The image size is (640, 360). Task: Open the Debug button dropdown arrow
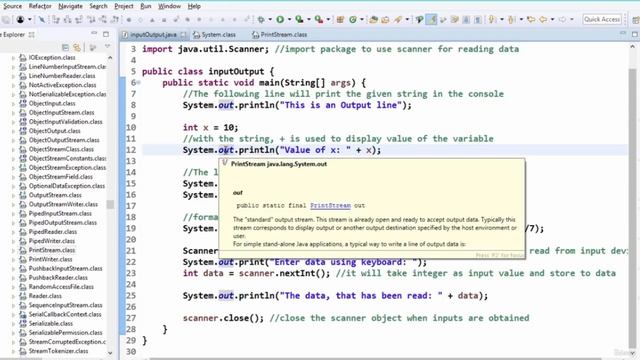click(270, 19)
